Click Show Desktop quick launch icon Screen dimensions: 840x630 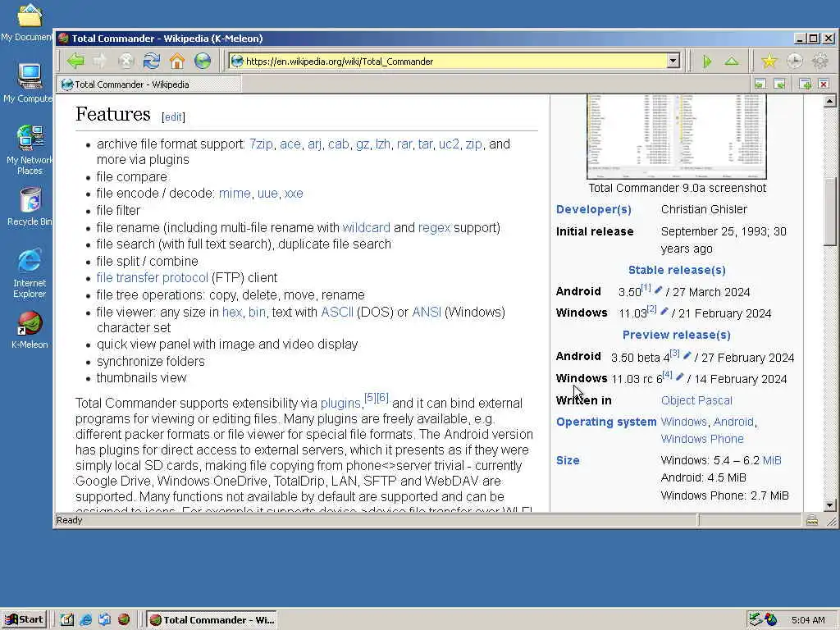(67, 620)
